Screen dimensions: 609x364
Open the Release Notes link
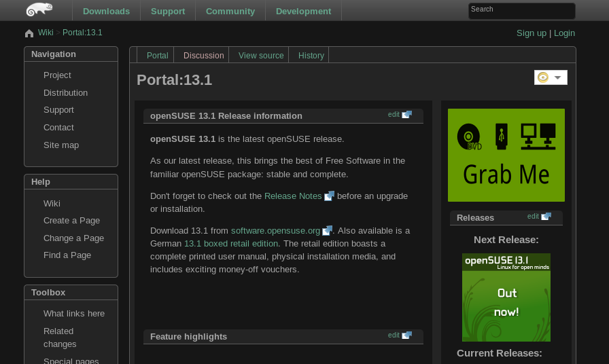tap(293, 196)
